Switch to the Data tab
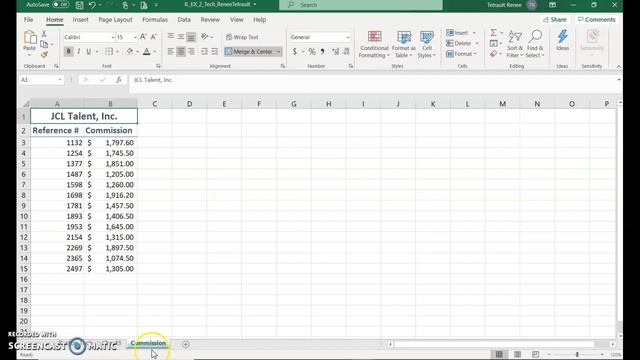 (184, 20)
